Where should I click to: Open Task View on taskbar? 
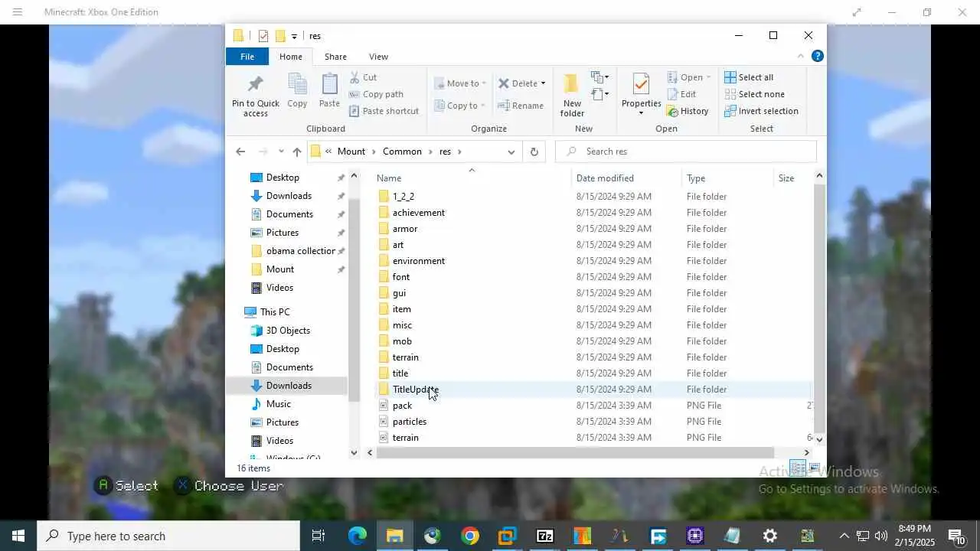tap(318, 536)
